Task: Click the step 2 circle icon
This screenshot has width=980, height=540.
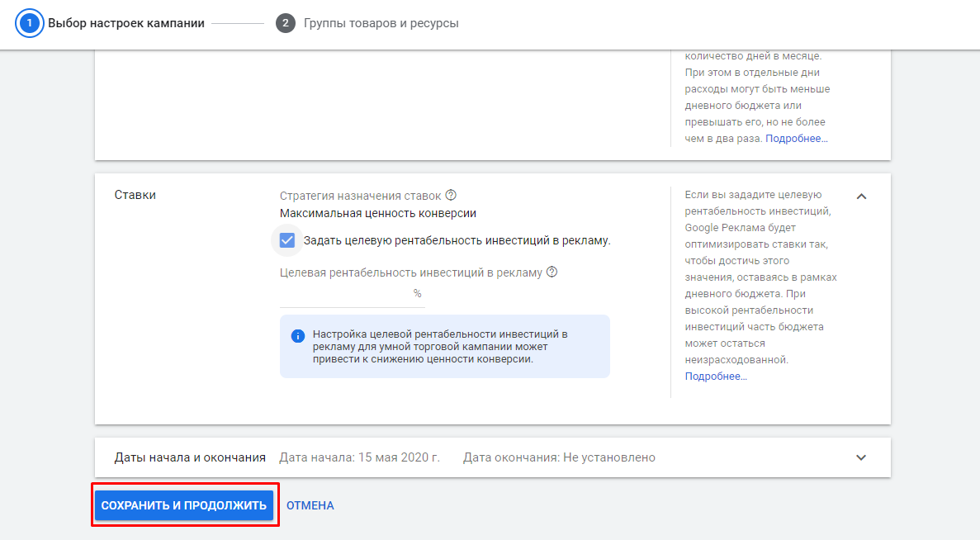Action: (286, 23)
